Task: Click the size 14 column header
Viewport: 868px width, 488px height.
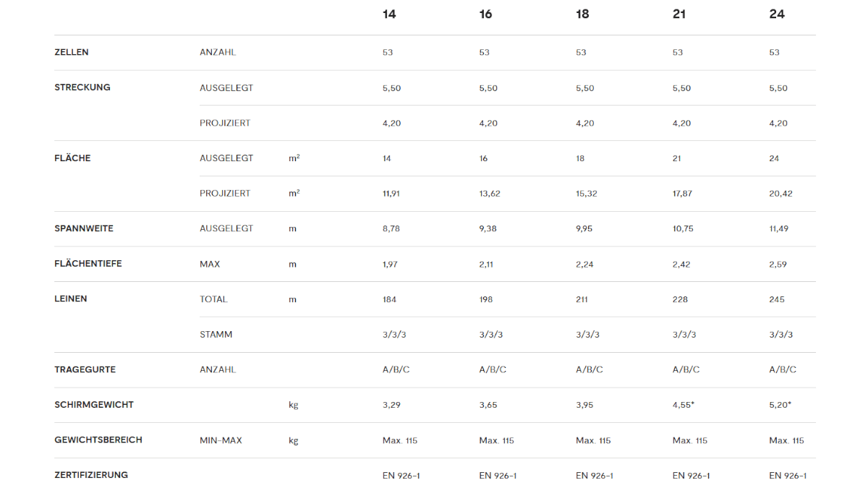Action: 389,14
